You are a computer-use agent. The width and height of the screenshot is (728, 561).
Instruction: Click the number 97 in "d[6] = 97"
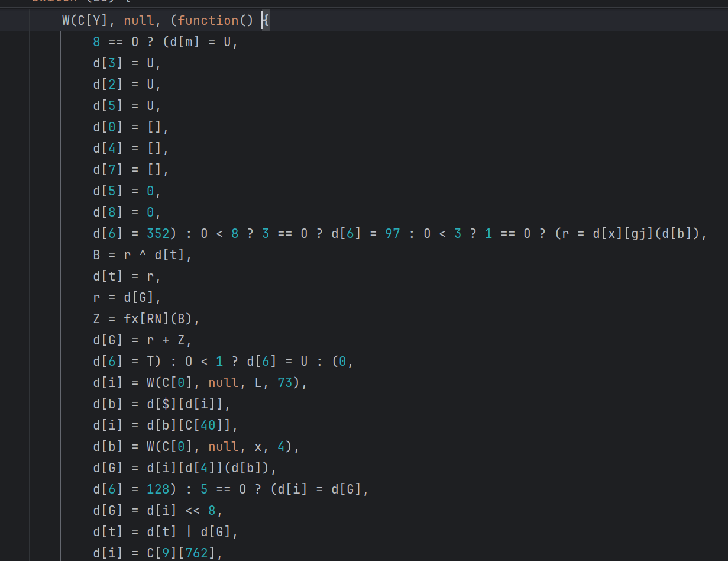pyautogui.click(x=393, y=234)
